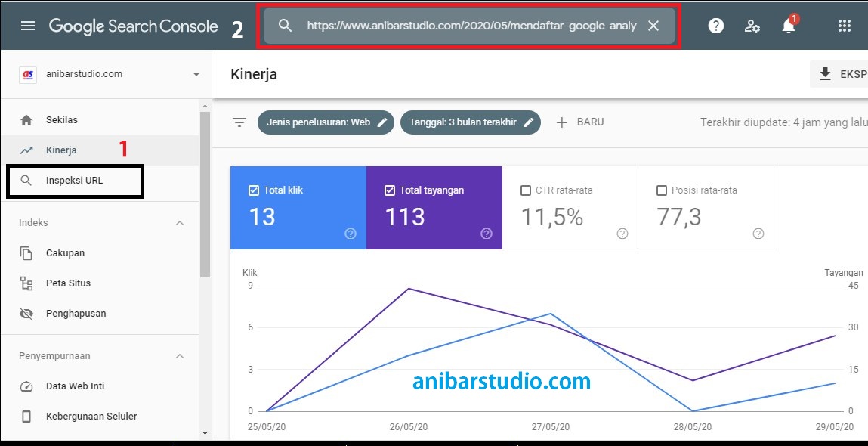
Task: Click the Penghapusan crossed-eye icon
Action: [26, 314]
